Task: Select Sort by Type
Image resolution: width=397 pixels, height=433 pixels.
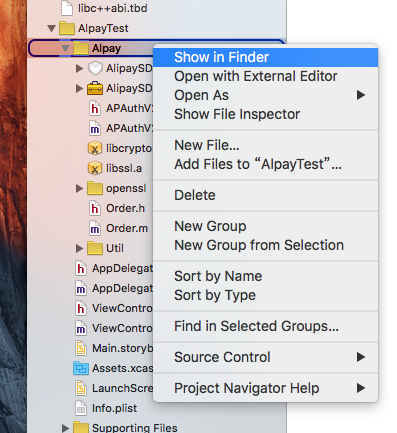Action: [265, 295]
